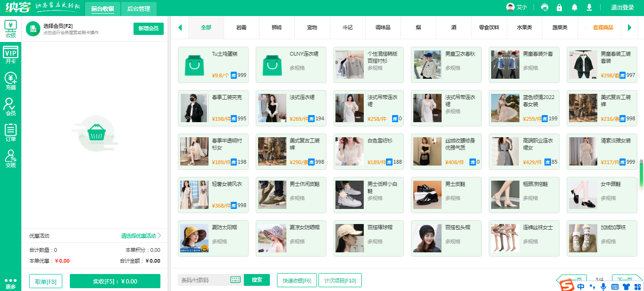
Task: Click the right arrow to show more categories
Action: [630, 27]
